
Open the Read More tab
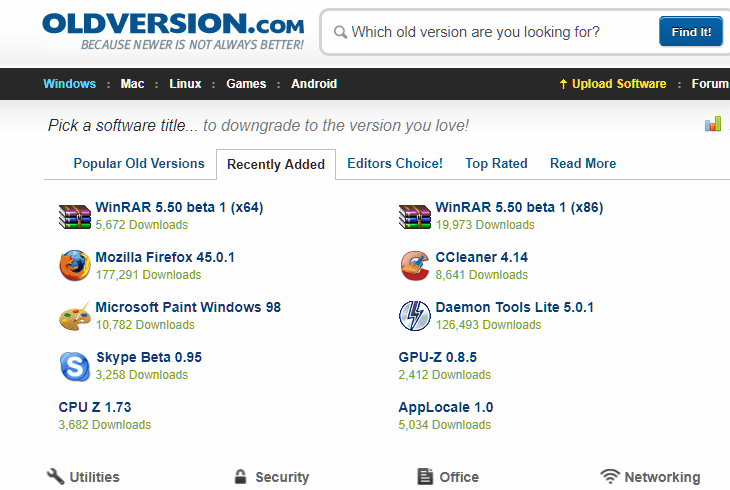click(583, 163)
